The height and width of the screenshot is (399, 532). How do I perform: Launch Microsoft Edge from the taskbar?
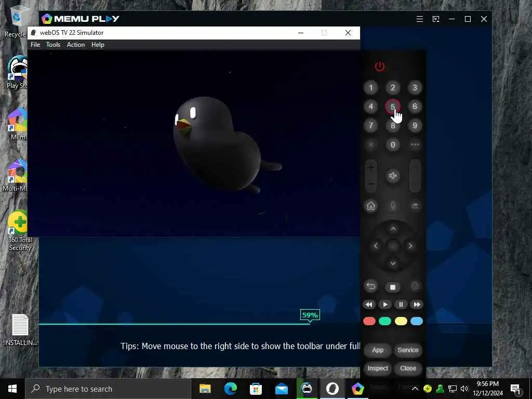tap(230, 389)
